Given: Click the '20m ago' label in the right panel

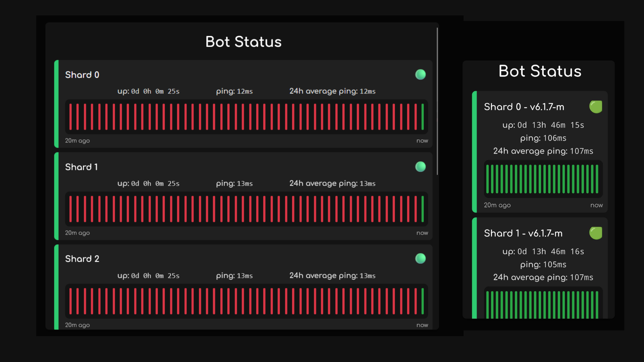Looking at the screenshot, I should [x=497, y=205].
